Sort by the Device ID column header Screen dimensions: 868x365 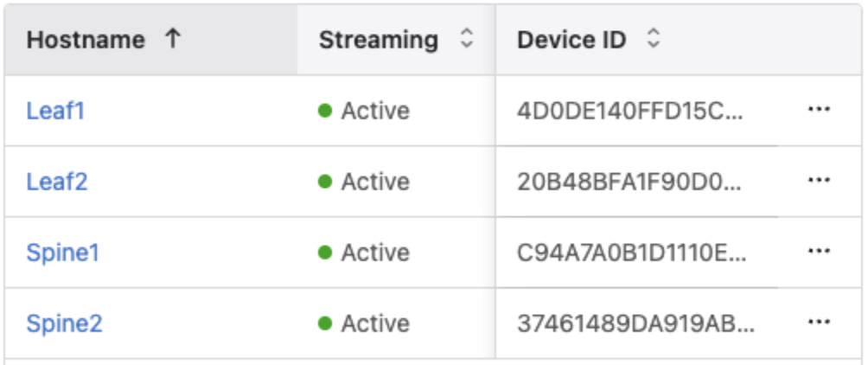(571, 40)
